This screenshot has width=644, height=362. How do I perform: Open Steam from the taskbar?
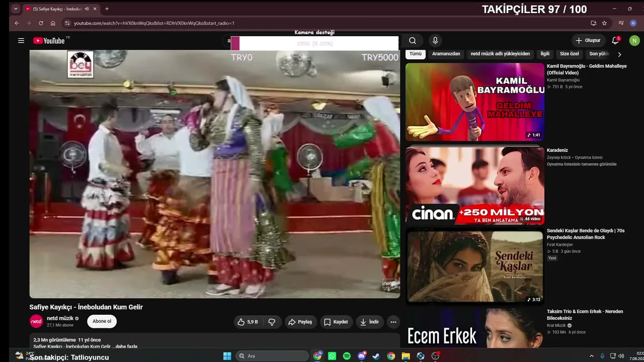[x=376, y=356]
